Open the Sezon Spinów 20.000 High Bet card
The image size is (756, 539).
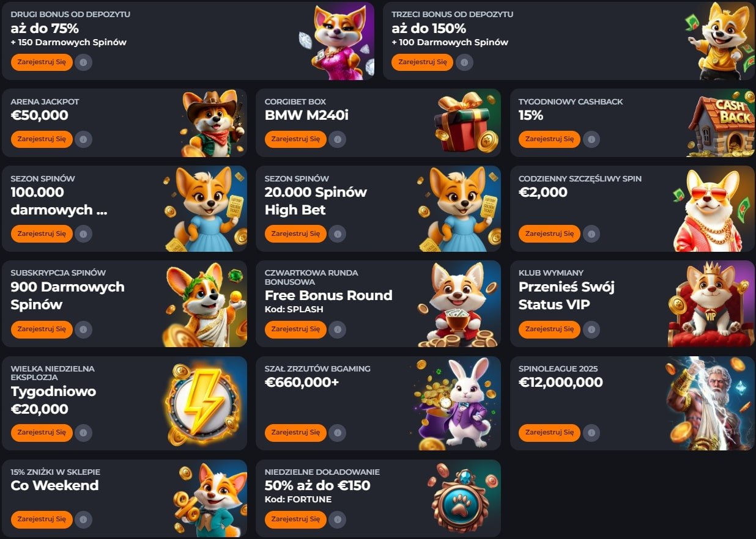(377, 208)
